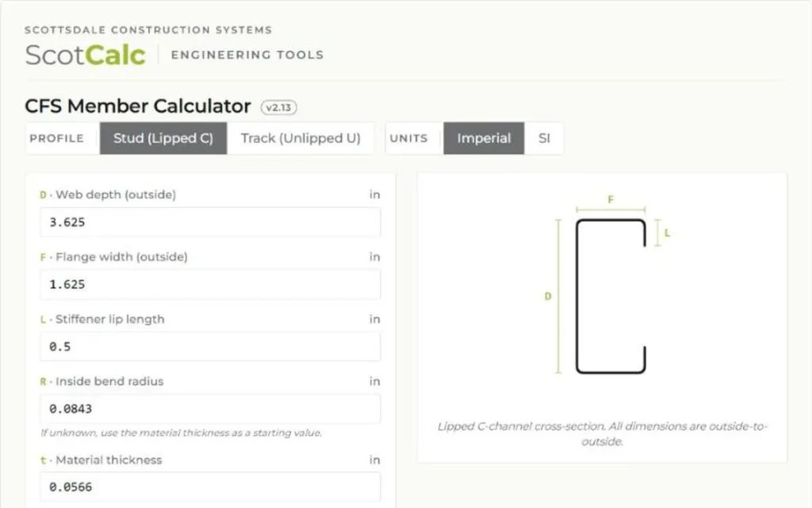Click the diagram caption about outside dimensions

[x=603, y=434]
